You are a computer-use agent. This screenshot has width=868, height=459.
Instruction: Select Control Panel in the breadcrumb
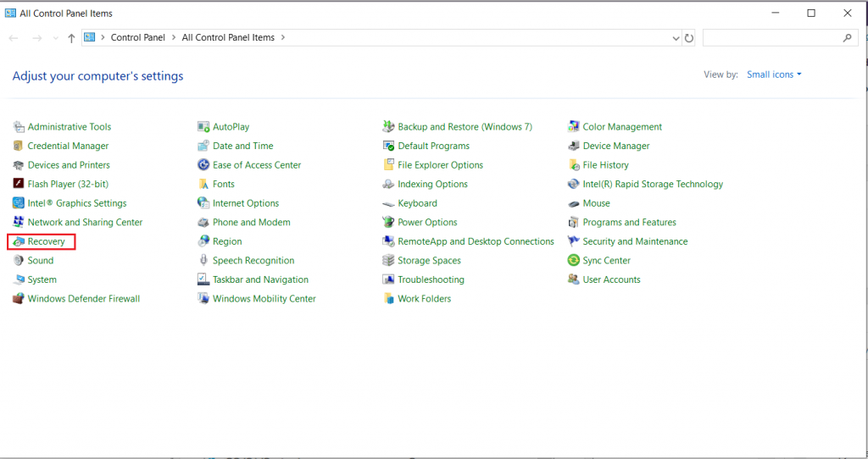coord(138,37)
